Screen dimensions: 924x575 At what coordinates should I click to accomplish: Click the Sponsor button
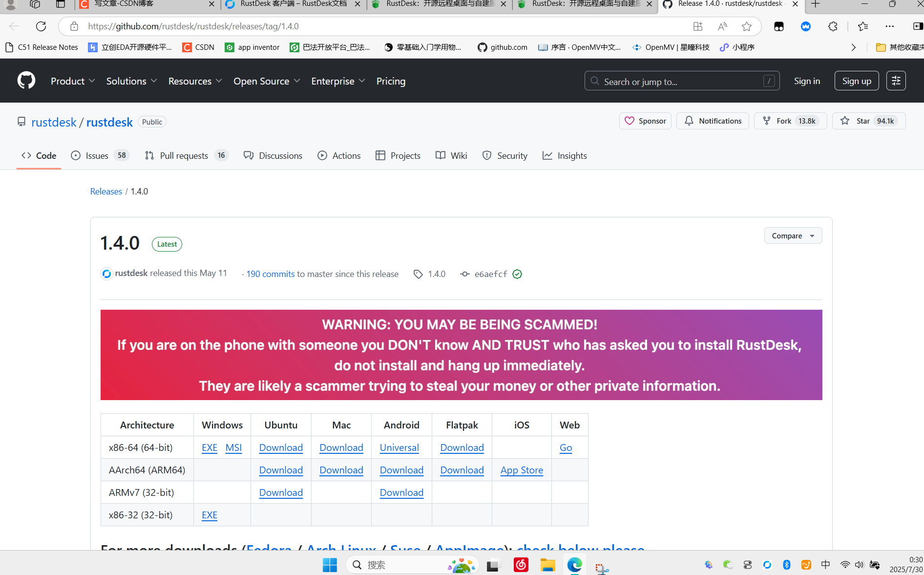[645, 121]
